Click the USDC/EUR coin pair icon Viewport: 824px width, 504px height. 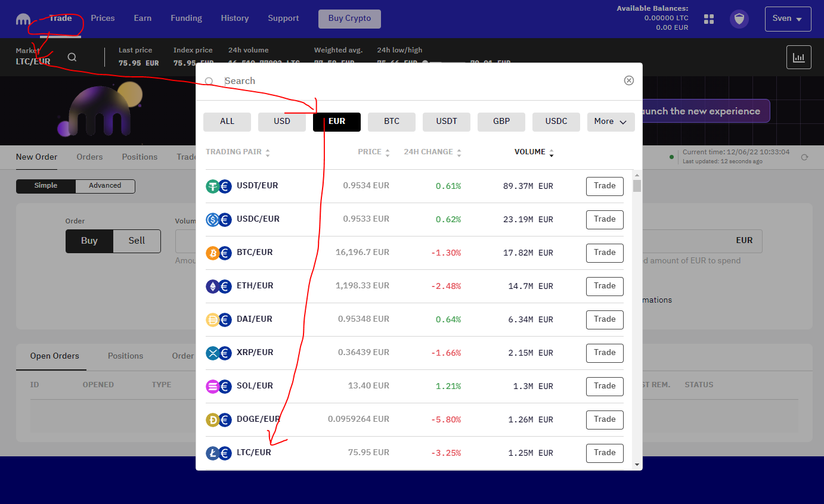219,220
